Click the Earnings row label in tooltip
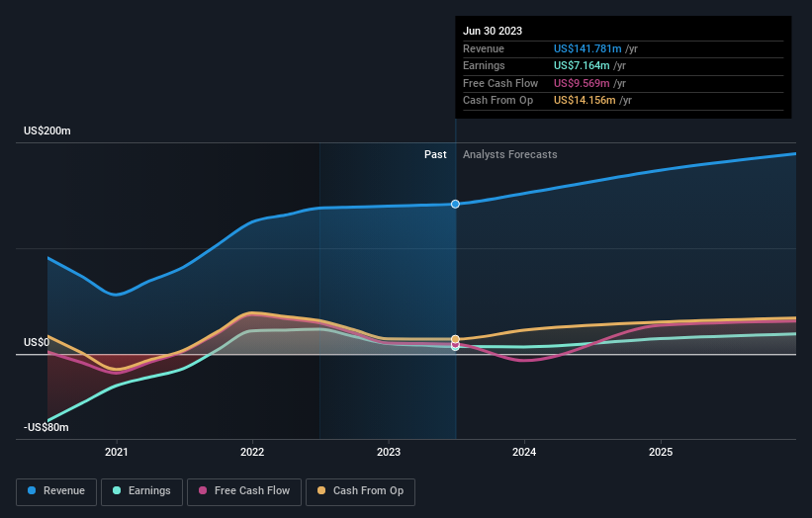Viewport: 812px width, 518px height. tap(484, 65)
